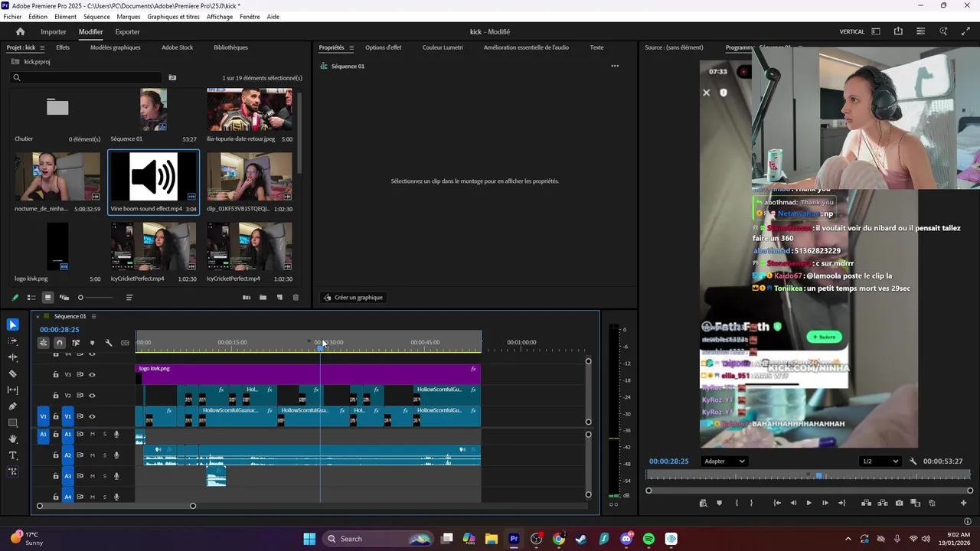Open timeline display settings wrench
This screenshot has height=551, width=980.
click(x=109, y=343)
